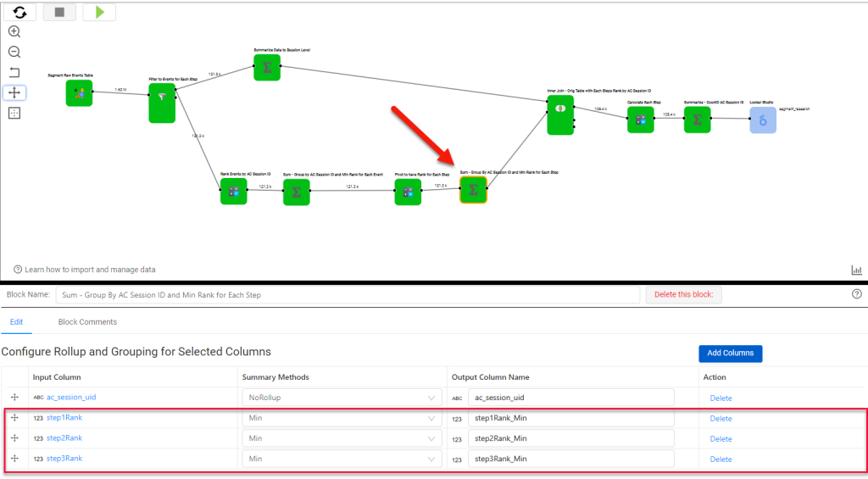Click the Delete this block button
This screenshot has width=868, height=479.
[x=684, y=294]
